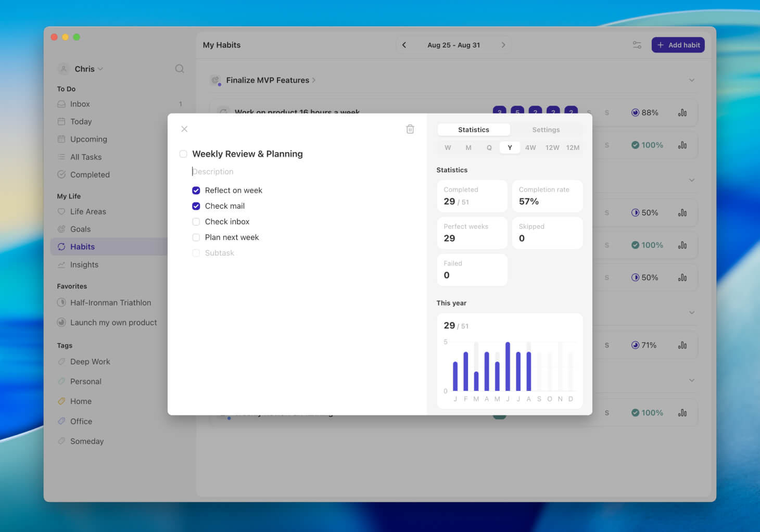
Task: Open search in the sidebar
Action: (x=180, y=69)
